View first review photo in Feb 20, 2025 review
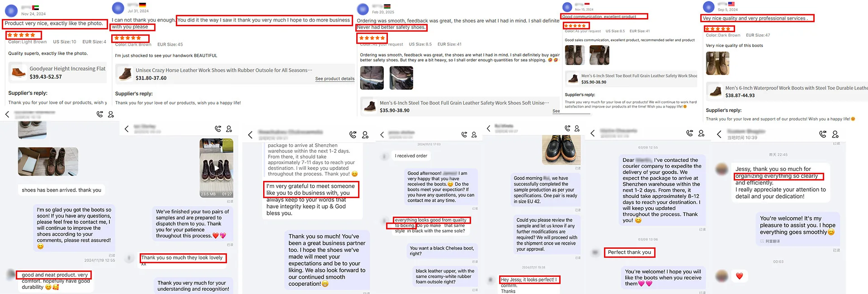The image size is (868, 294). (372, 78)
